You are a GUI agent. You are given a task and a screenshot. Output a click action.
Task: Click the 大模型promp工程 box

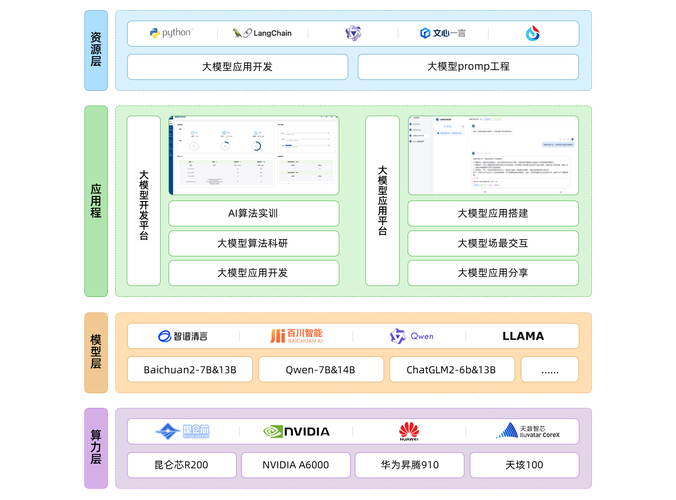point(468,67)
